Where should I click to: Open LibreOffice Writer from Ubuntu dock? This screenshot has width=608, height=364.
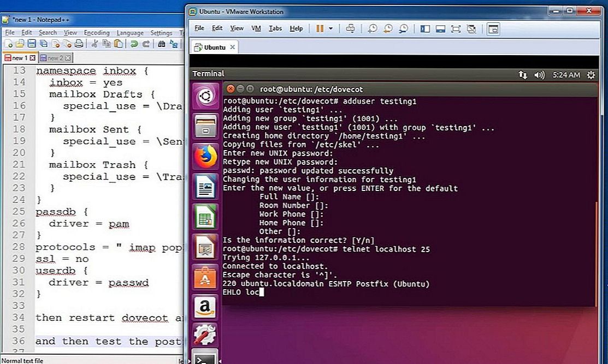pyautogui.click(x=205, y=187)
